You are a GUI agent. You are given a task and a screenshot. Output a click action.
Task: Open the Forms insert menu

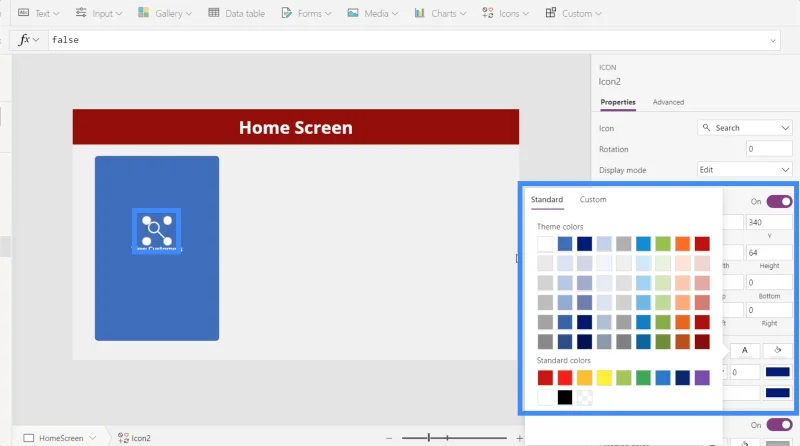click(x=306, y=14)
